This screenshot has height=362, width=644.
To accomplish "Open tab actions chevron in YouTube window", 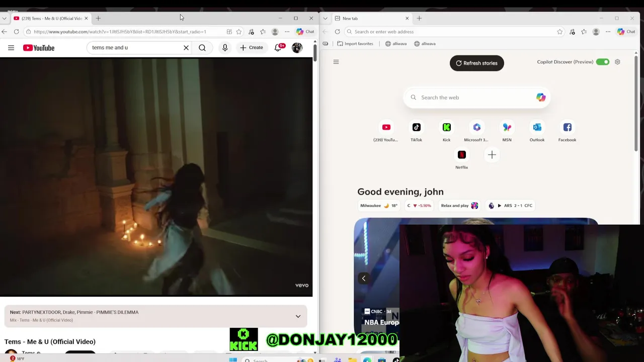I will [4, 18].
